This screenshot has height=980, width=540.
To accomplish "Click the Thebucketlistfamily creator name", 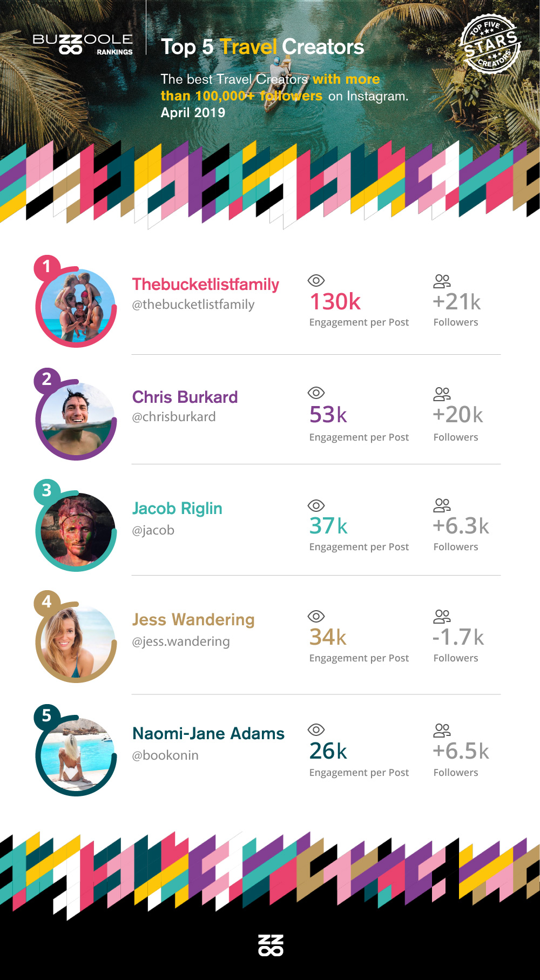I will click(206, 285).
